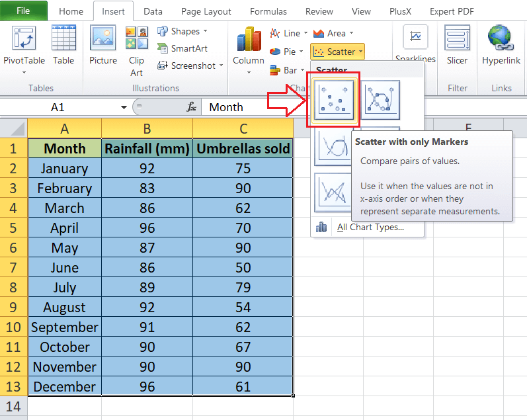Switch to the View tab
The image size is (527, 420).
361,11
